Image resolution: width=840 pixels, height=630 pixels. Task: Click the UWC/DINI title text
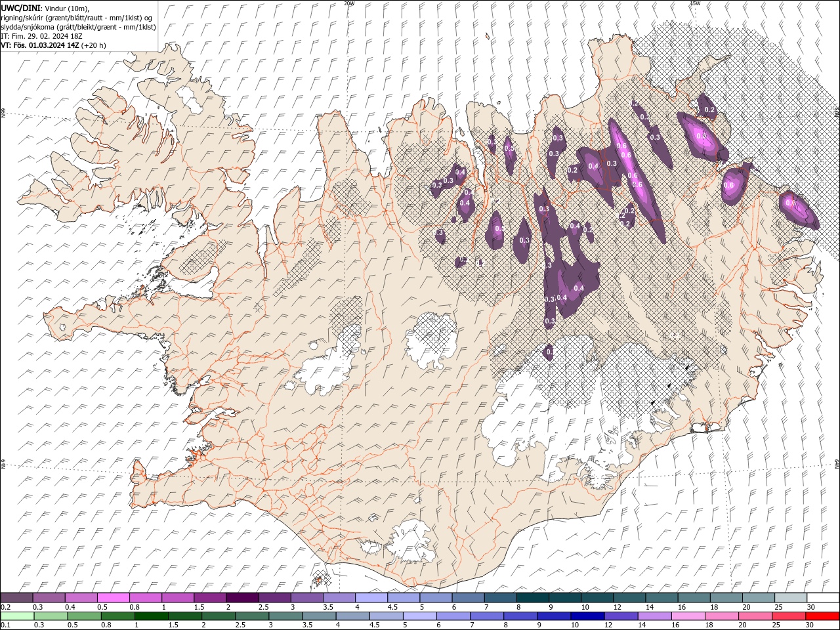tap(20, 7)
